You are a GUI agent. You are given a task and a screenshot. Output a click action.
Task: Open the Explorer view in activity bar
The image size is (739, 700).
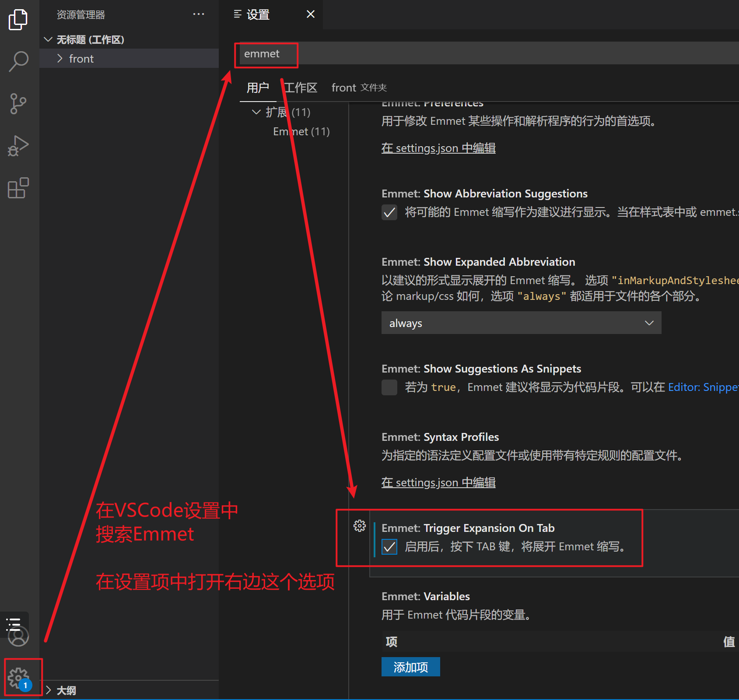coord(18,20)
